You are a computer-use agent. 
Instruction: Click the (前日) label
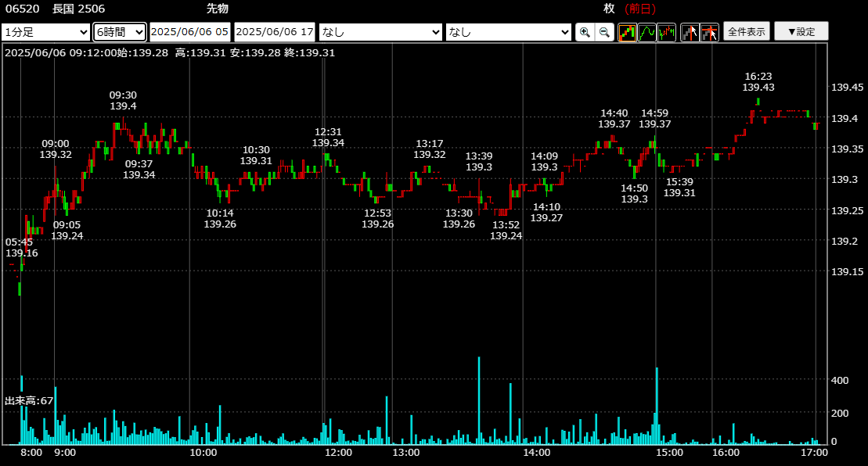640,9
